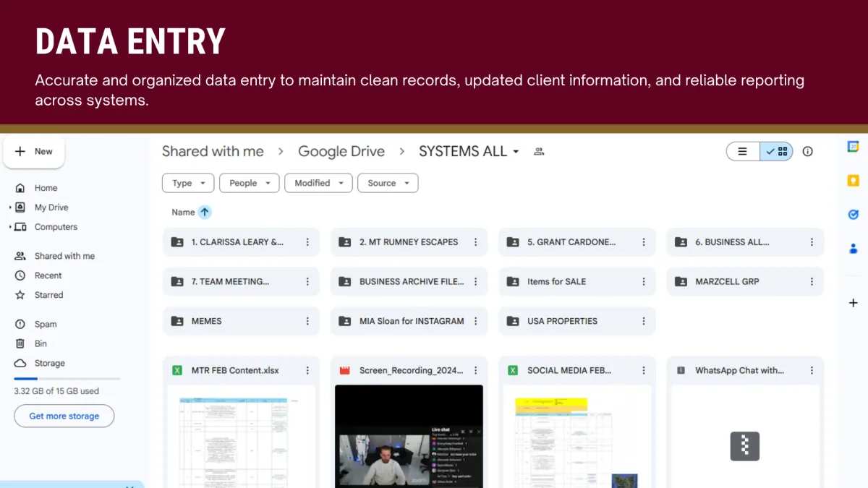The width and height of the screenshot is (868, 488).
Task: Open more actions for 6. BUSINESS ALL
Action: coord(812,242)
